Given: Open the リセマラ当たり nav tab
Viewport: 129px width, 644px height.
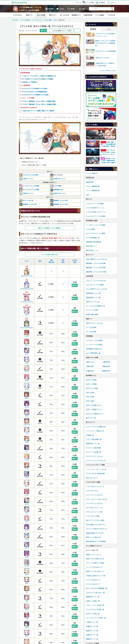Looking at the screenshot, I should [18, 15].
